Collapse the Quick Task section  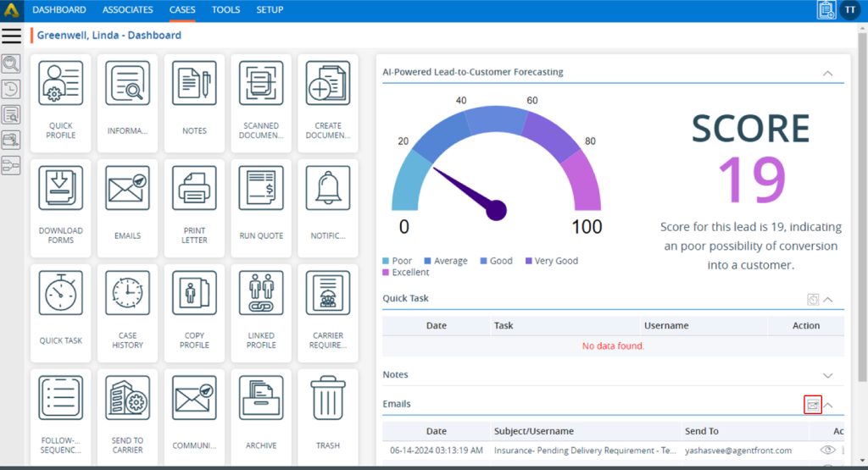coord(828,299)
